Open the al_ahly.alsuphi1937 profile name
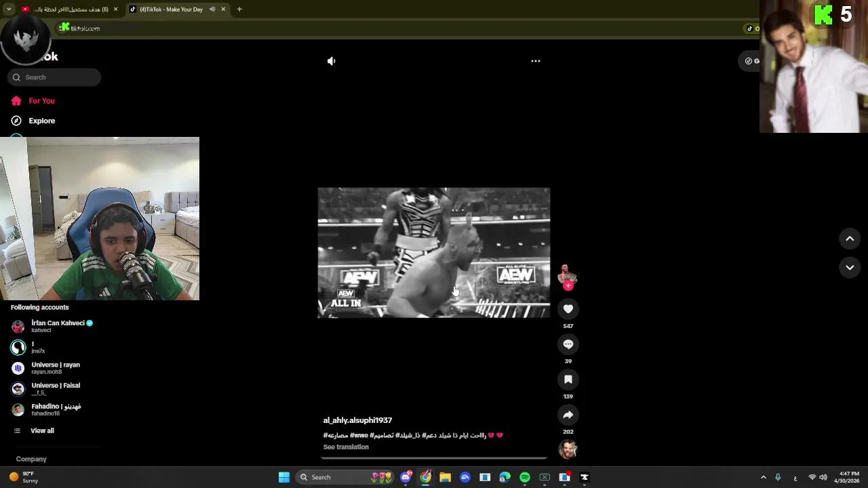The height and width of the screenshot is (488, 868). pyautogui.click(x=357, y=420)
